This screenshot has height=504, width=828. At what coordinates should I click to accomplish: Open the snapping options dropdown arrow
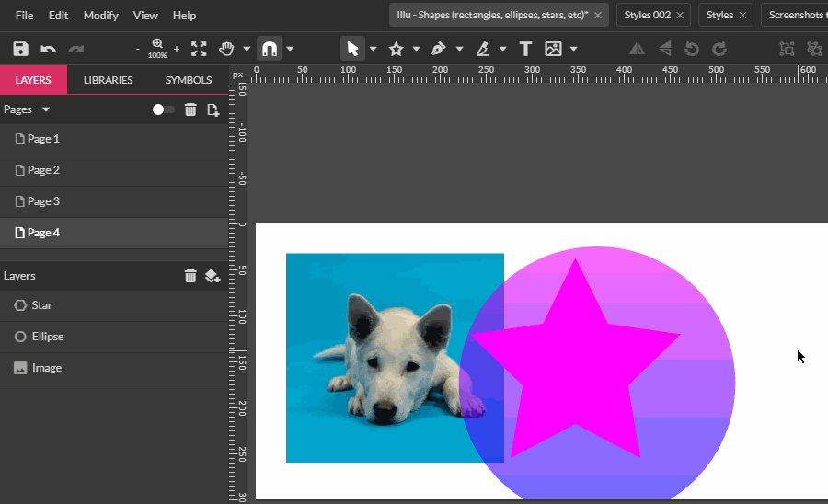[291, 49]
